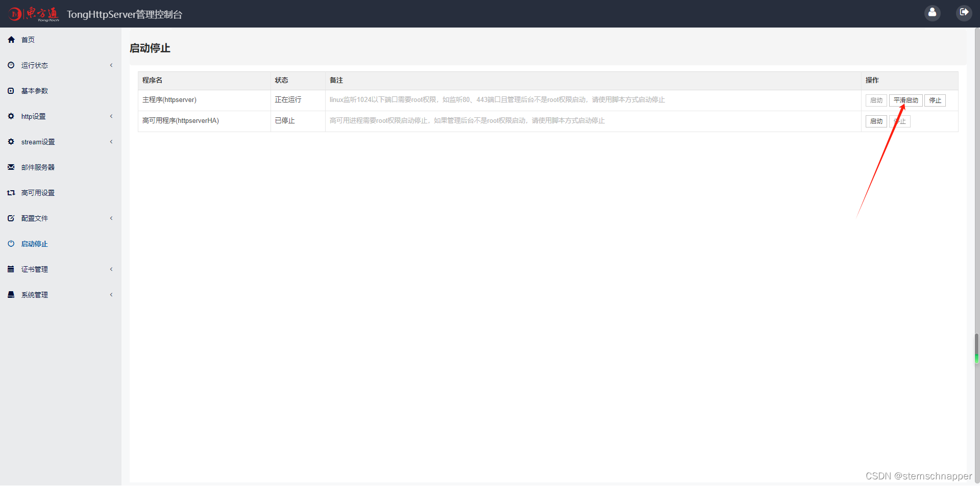Click the calendar icon for 证书管理
This screenshot has height=486, width=980.
11,269
